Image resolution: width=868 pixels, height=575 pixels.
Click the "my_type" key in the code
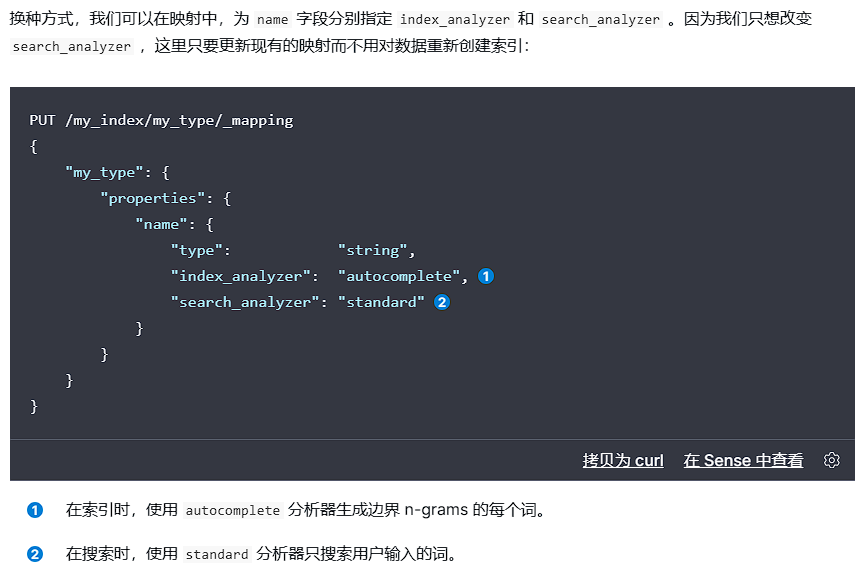104,172
